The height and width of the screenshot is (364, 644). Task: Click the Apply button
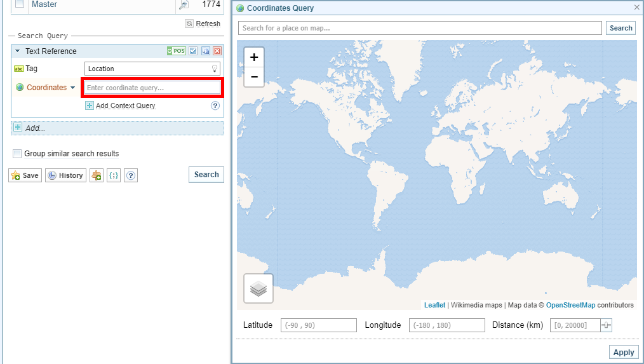tap(623, 353)
